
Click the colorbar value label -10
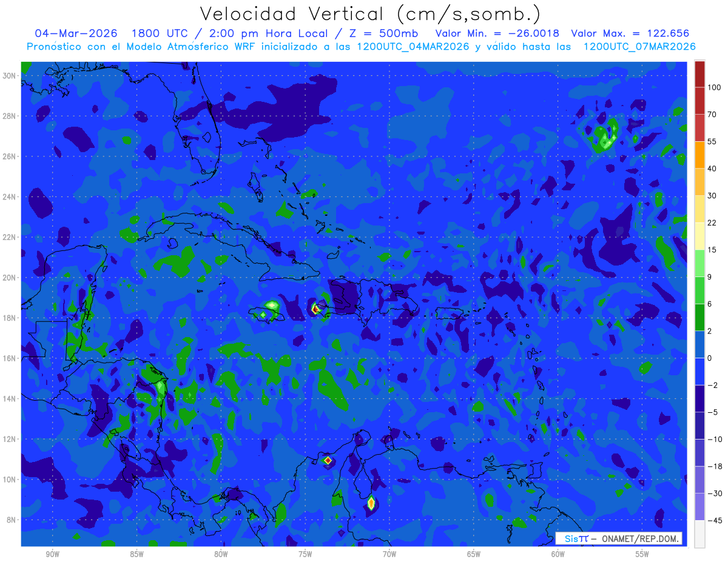[714, 440]
